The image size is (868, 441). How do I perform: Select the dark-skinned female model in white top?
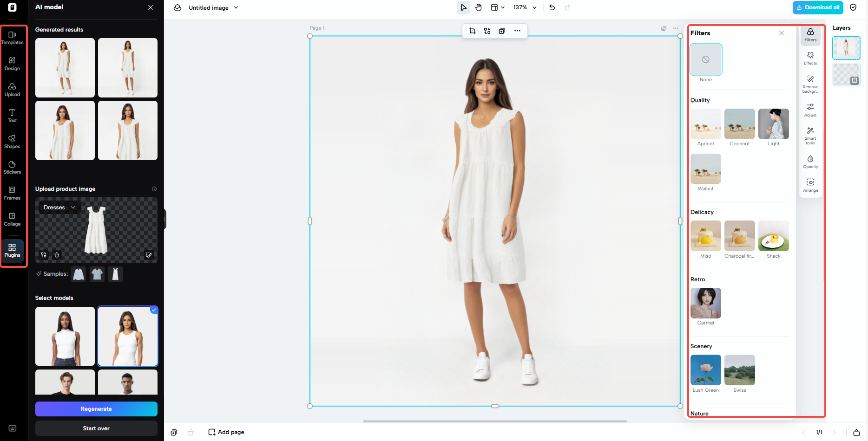(65, 336)
